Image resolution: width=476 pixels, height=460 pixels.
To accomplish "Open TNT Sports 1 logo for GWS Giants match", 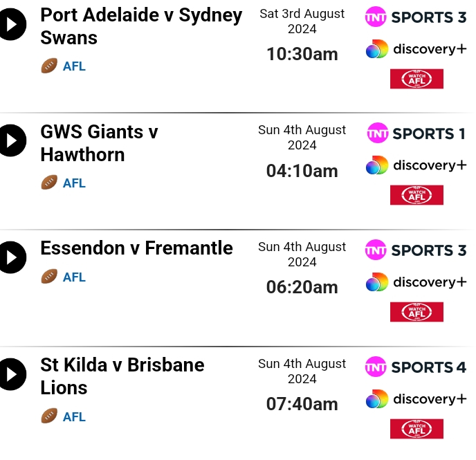I will (416, 134).
